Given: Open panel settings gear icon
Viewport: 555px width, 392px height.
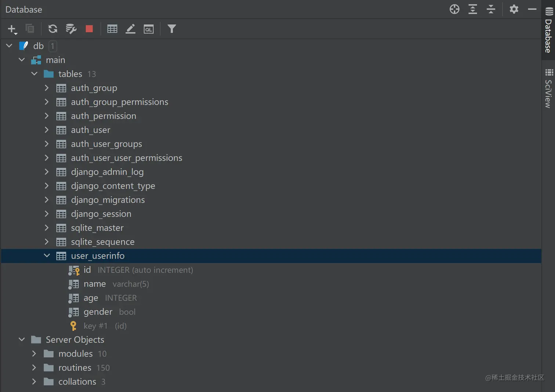Looking at the screenshot, I should (x=514, y=9).
